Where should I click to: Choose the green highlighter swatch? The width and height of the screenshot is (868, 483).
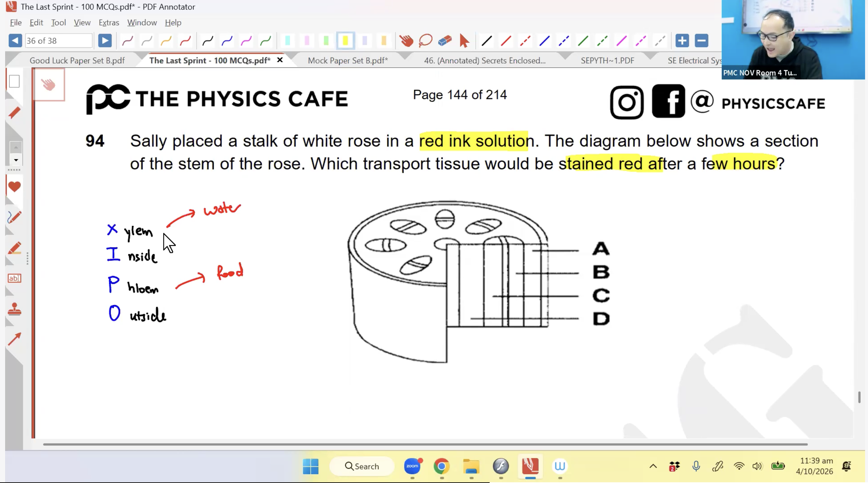tap(326, 41)
